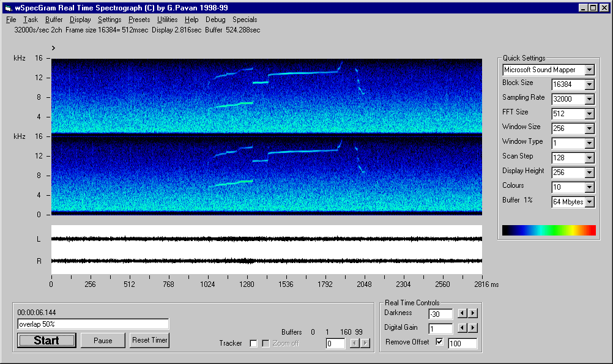Click the 00:00:06.144 timer readout
613x364 pixels.
click(x=36, y=313)
